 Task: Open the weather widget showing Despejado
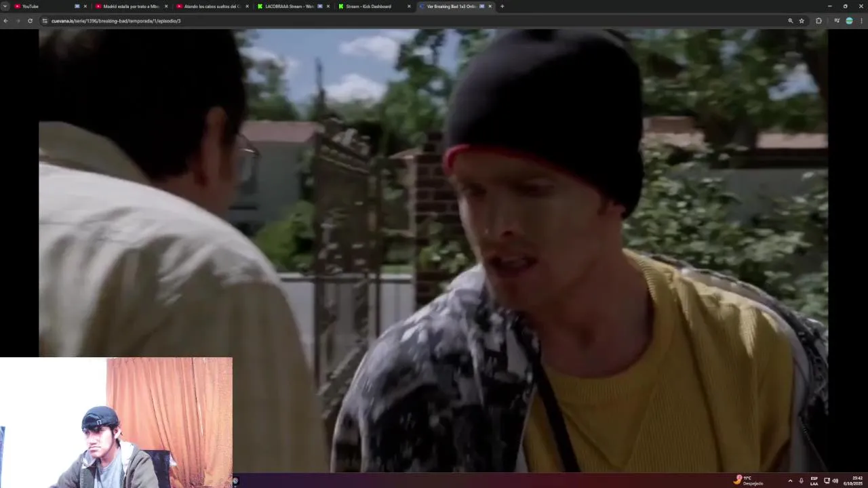point(749,481)
